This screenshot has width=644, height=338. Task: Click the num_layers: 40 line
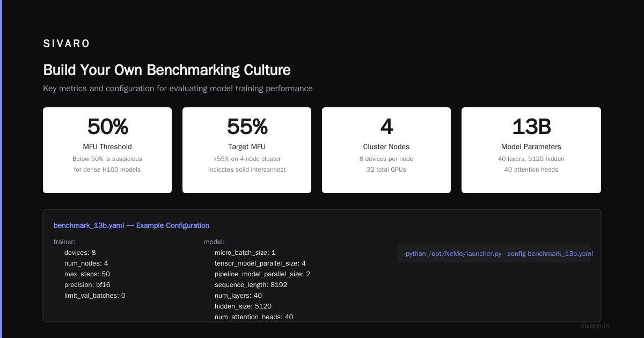[238, 296]
